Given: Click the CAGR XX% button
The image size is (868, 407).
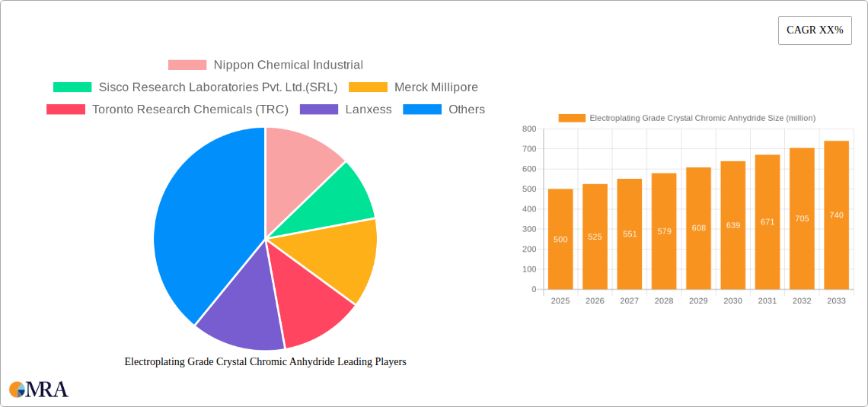Looking at the screenshot, I should click(x=815, y=30).
